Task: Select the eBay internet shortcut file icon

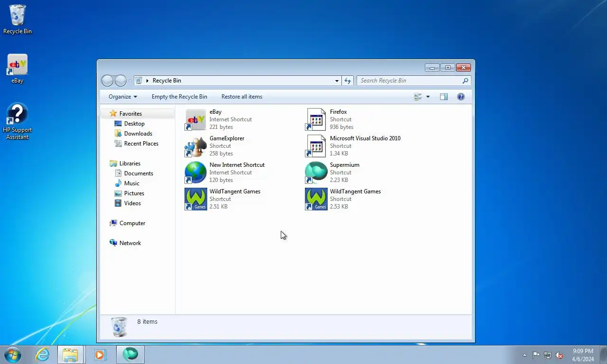Action: [x=195, y=119]
